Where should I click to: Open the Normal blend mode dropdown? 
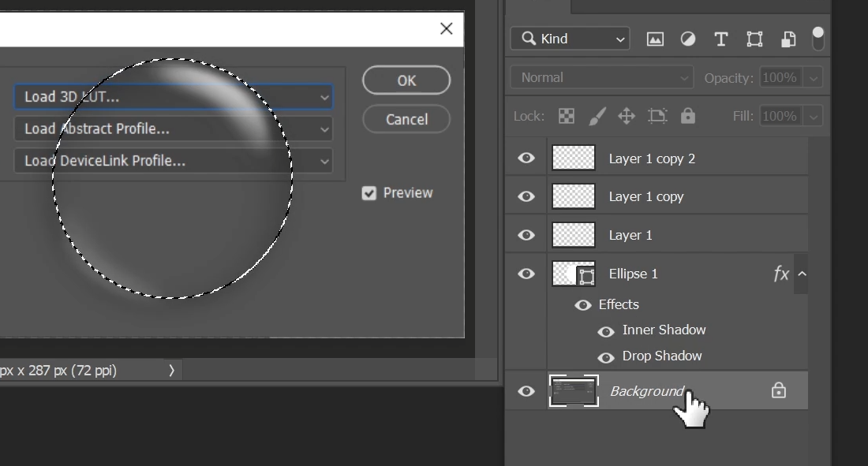(x=602, y=77)
